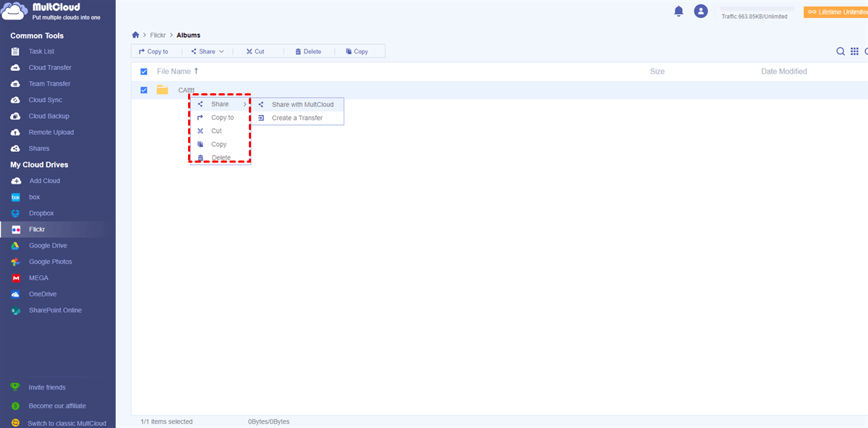Switch to grid view icon

(854, 51)
